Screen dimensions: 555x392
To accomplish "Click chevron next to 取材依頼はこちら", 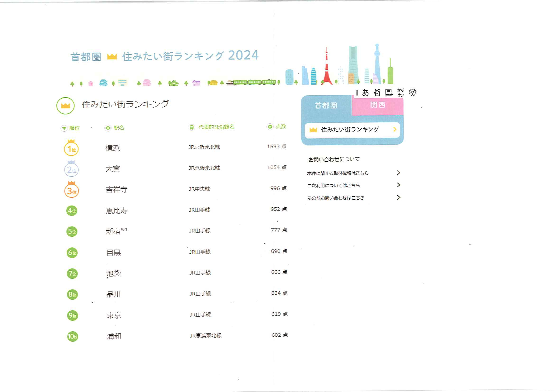I will (x=399, y=173).
